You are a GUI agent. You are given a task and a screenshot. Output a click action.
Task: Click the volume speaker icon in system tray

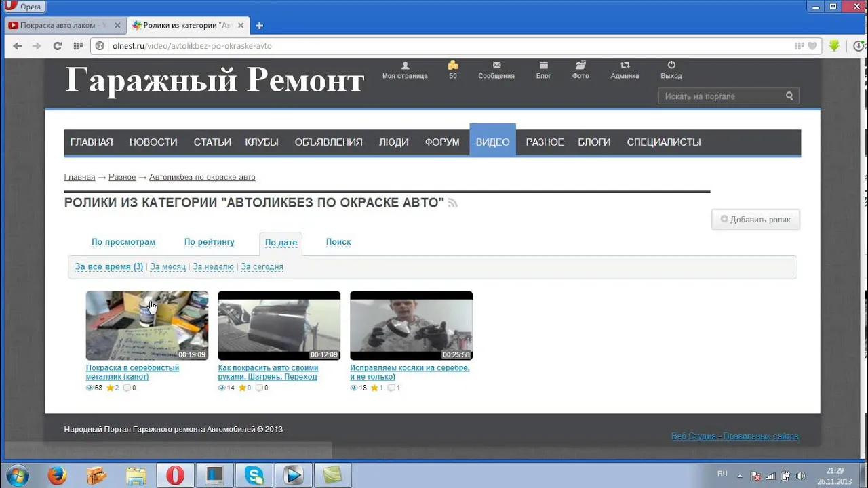click(x=801, y=476)
